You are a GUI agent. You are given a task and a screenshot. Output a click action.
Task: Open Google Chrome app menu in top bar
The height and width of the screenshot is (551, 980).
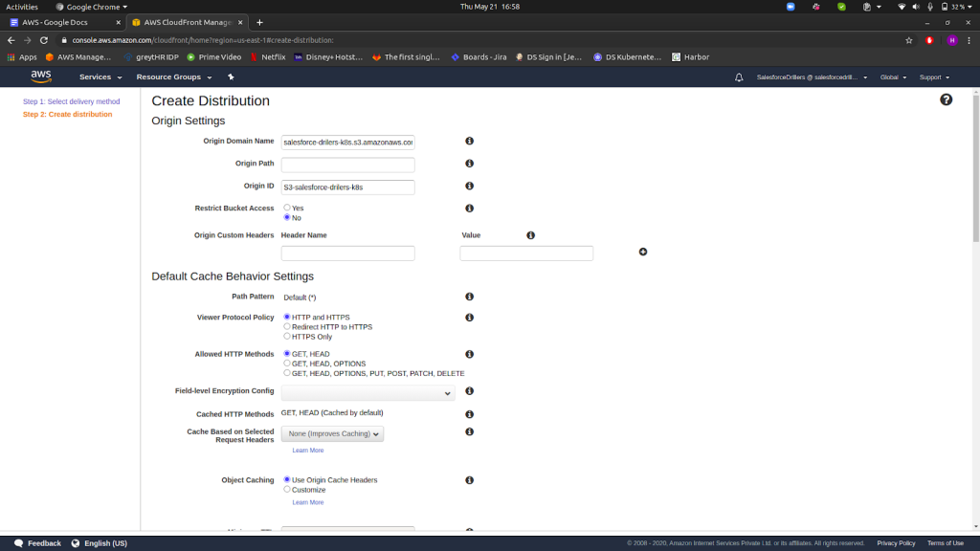tap(91, 7)
